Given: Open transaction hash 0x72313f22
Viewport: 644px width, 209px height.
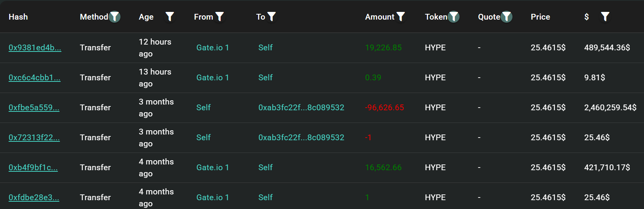Looking at the screenshot, I should coord(34,138).
